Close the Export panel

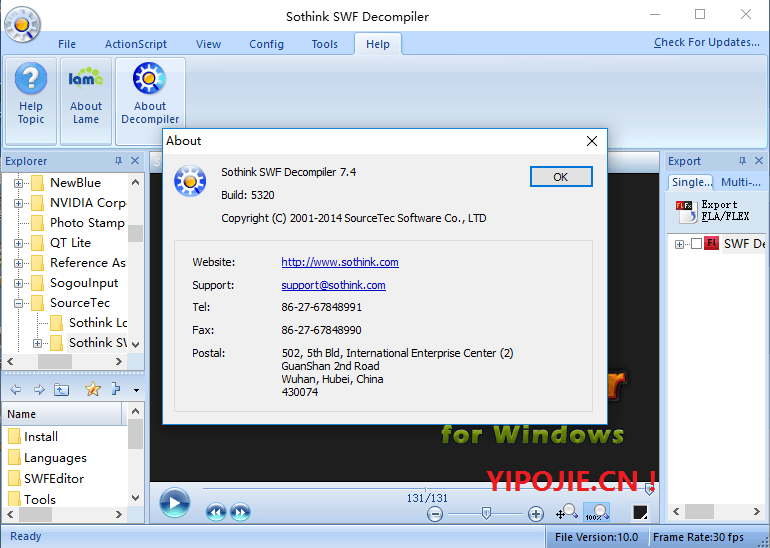(x=759, y=161)
